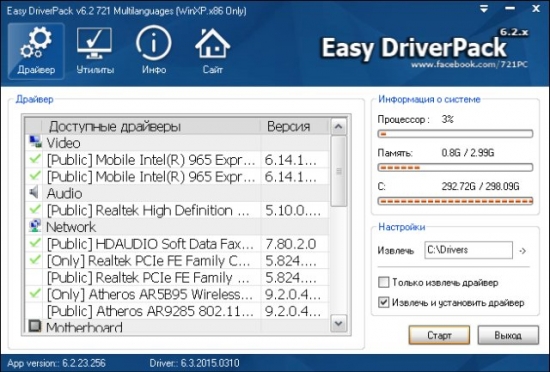The width and height of the screenshot is (550, 372).
Task: Uncheck Realtek High Definition audio driver
Action: point(35,210)
